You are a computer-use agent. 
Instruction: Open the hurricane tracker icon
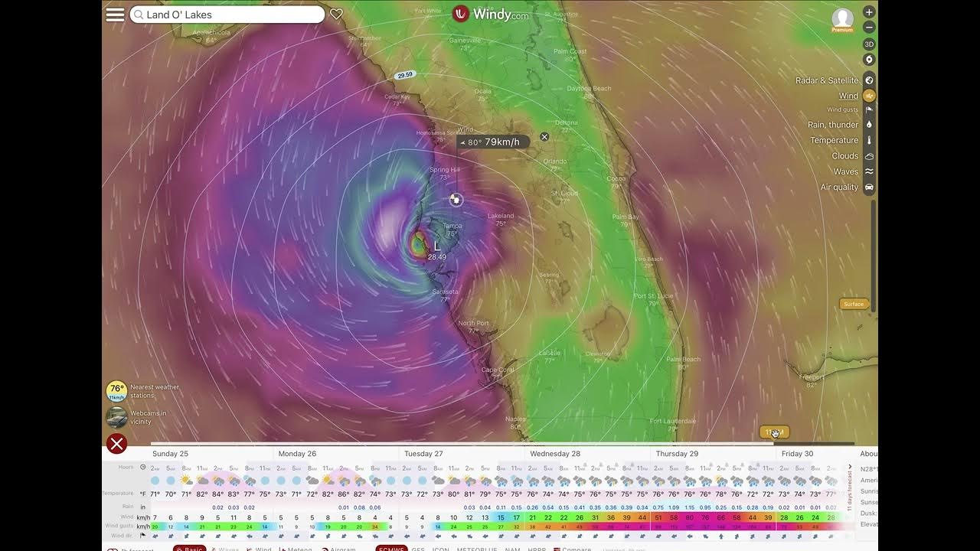tap(869, 60)
